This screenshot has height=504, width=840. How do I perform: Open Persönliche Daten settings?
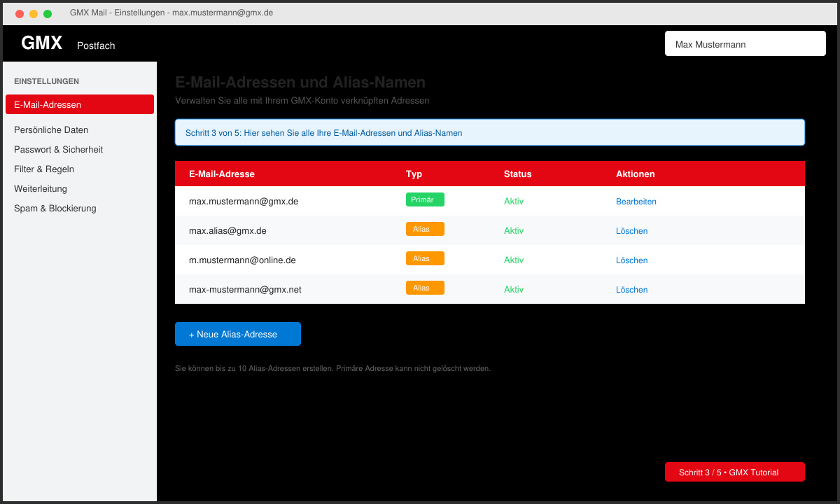[x=51, y=129]
